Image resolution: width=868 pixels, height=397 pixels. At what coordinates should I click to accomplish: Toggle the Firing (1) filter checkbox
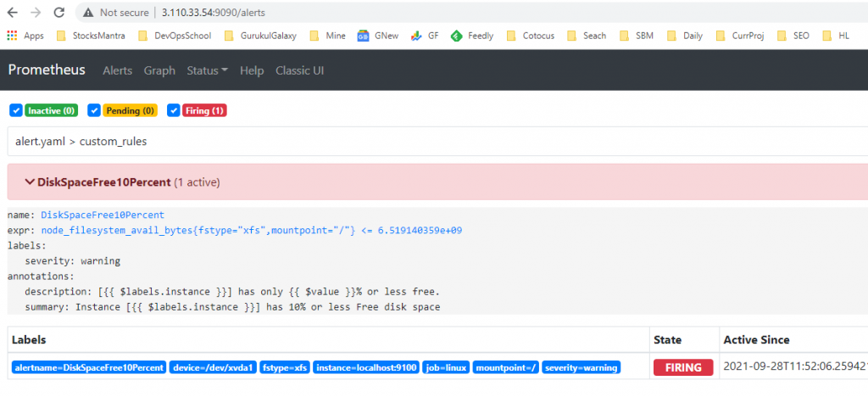(x=173, y=110)
